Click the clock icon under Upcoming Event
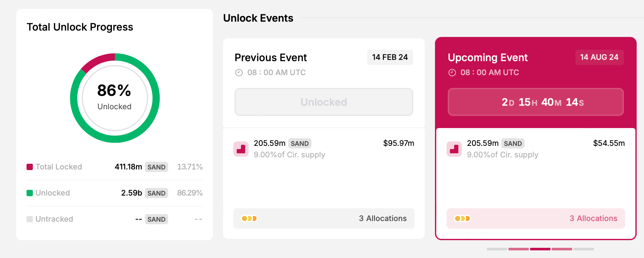The width and height of the screenshot is (644, 258). pos(452,73)
